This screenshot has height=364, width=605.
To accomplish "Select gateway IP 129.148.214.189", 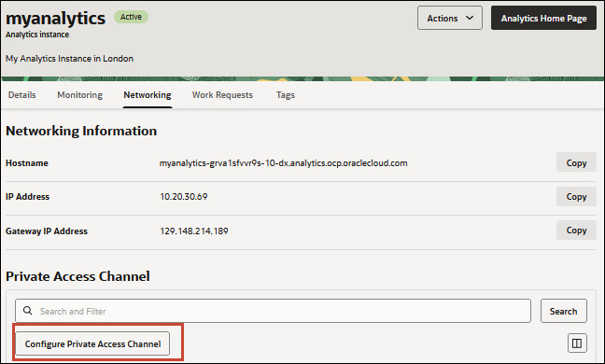I will click(194, 231).
